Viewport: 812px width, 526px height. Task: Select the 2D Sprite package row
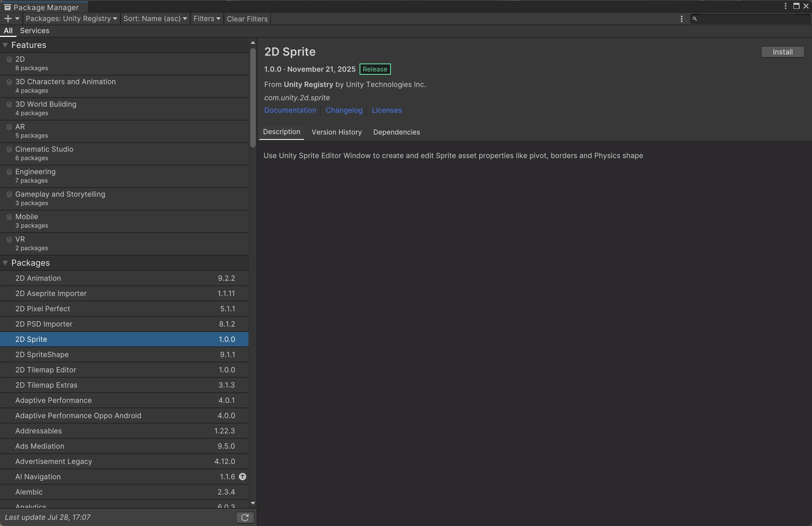(124, 339)
